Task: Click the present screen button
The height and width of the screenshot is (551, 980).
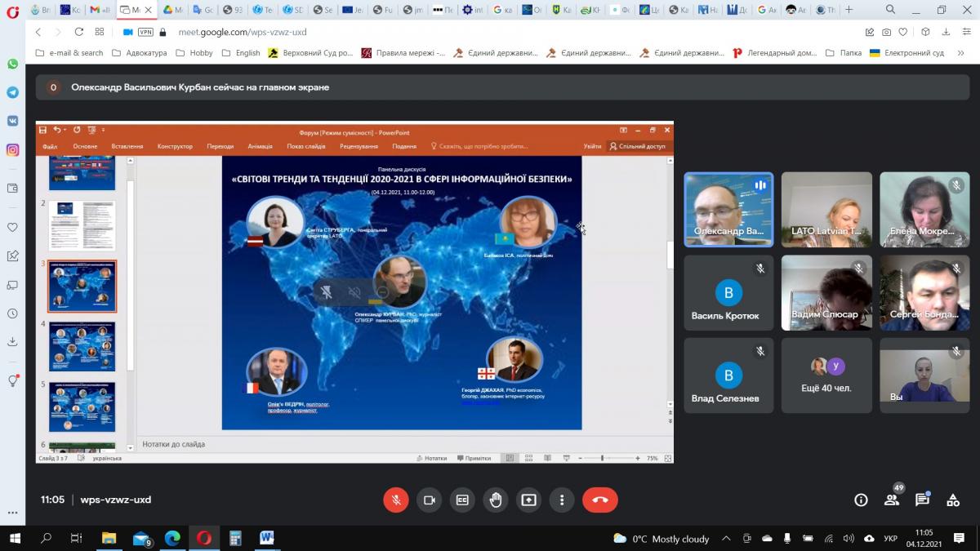Action: coord(528,500)
